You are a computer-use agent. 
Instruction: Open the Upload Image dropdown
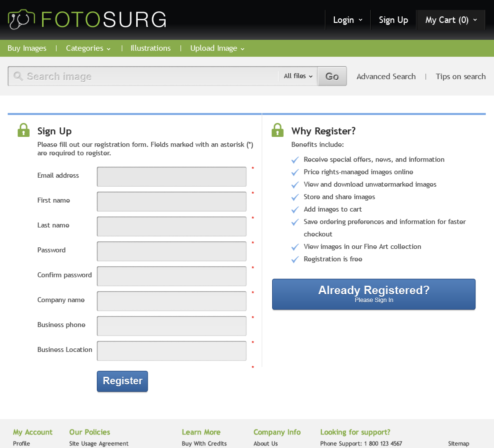tap(217, 48)
